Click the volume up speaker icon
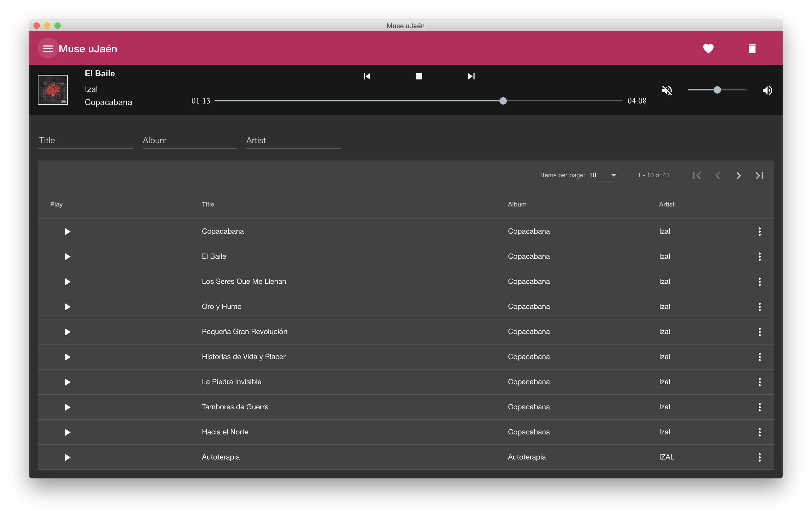Viewport: 812px width, 517px height. [767, 90]
